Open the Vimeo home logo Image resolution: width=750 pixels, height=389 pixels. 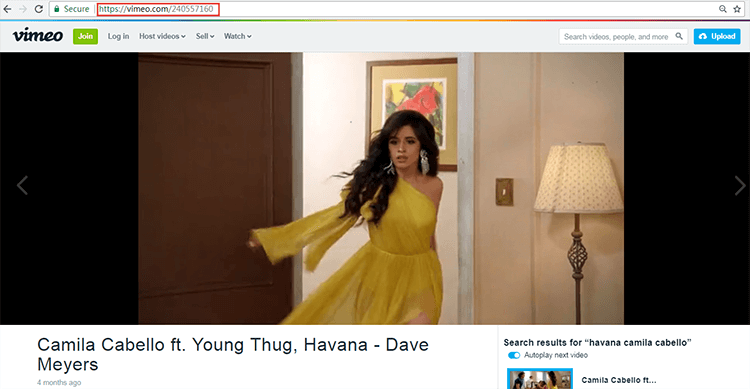click(38, 35)
